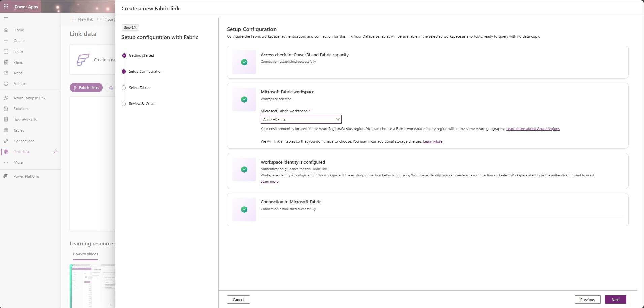Image resolution: width=644 pixels, height=308 pixels.
Task: Click 'Workspace selected' status text
Action: pos(276,99)
